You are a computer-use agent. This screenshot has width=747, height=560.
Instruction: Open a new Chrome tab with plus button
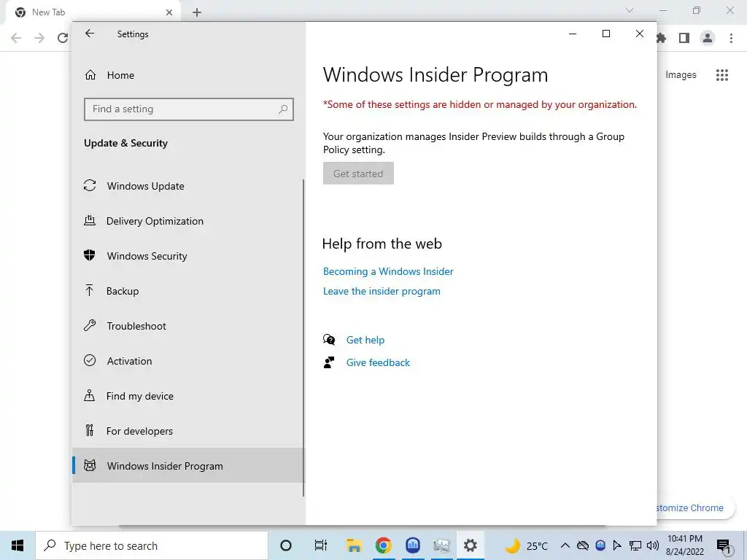(x=197, y=12)
